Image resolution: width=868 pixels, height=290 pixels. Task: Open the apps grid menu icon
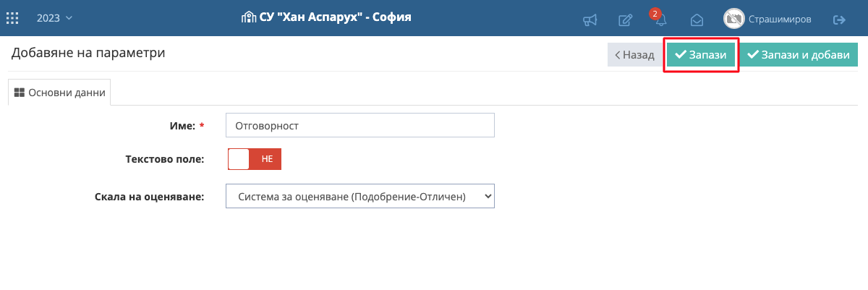pyautogui.click(x=13, y=18)
